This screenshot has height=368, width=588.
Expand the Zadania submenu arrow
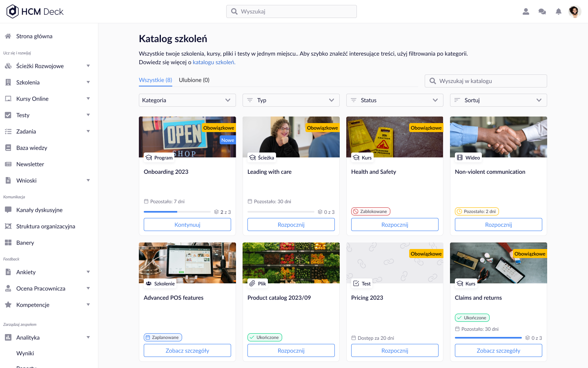tap(88, 131)
